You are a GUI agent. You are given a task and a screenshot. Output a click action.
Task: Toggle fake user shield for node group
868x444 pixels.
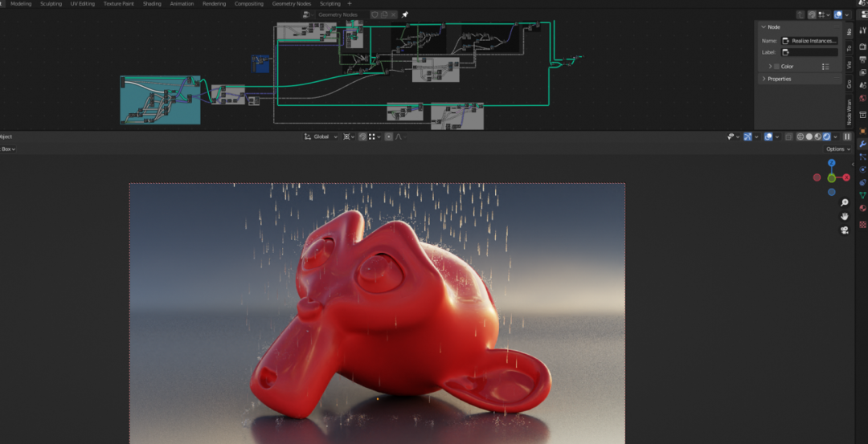(375, 14)
